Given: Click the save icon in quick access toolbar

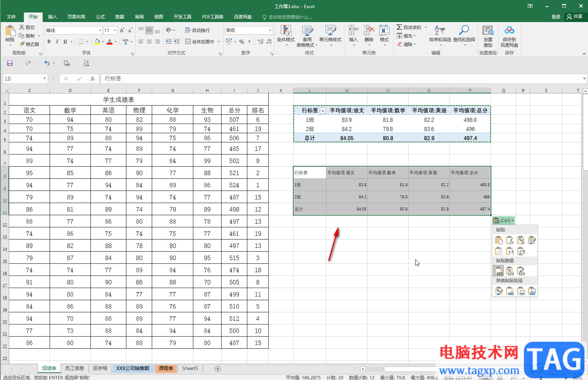Looking at the screenshot, I should (10, 63).
